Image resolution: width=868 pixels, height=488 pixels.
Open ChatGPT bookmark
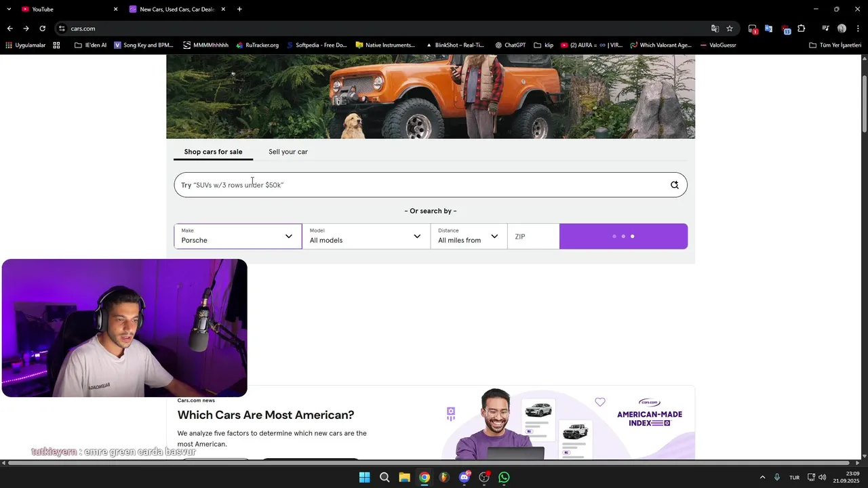[511, 45]
